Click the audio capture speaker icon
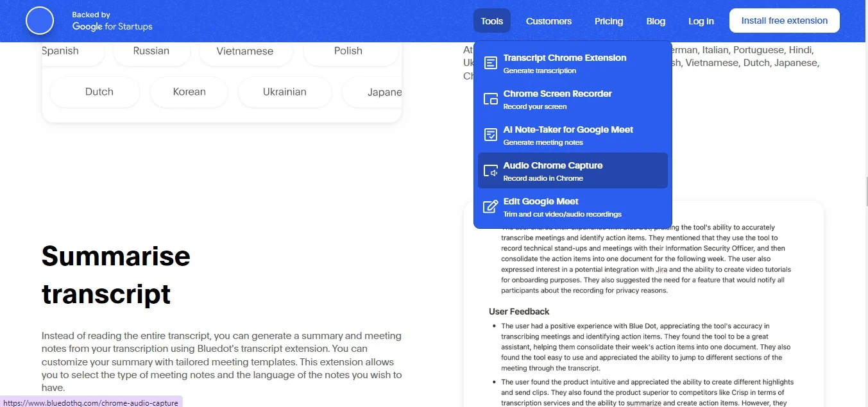This screenshot has height=407, width=868. pos(490,170)
